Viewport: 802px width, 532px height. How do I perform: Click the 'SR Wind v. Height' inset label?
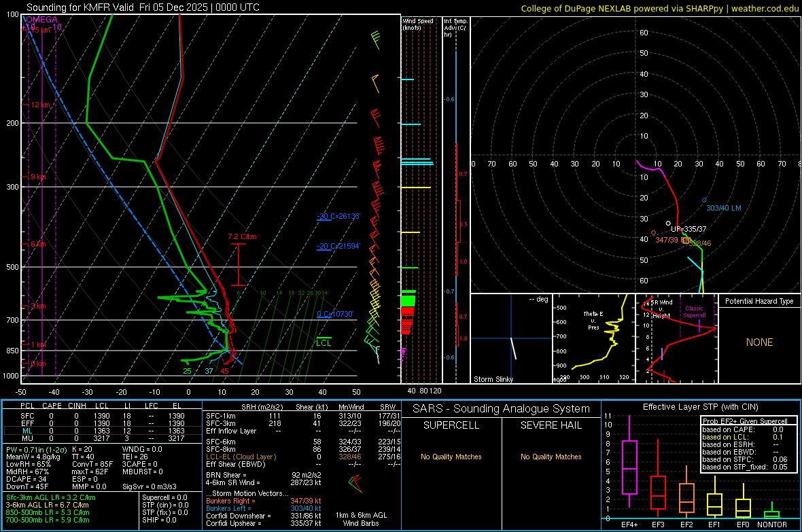click(661, 309)
